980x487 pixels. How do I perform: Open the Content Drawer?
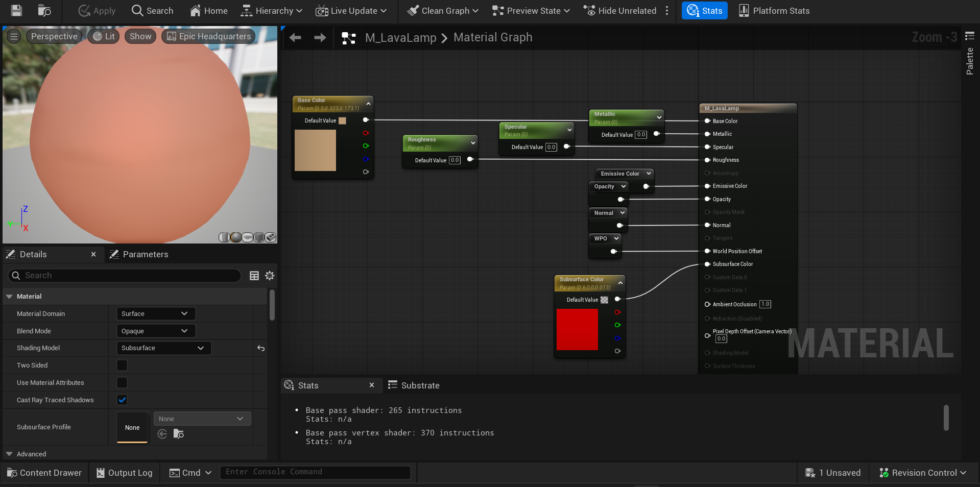44,473
